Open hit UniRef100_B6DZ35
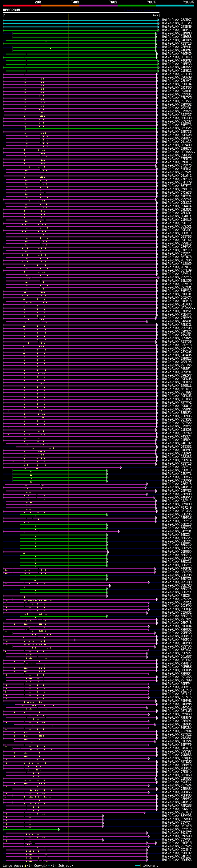197x868 pixels. [177, 514]
